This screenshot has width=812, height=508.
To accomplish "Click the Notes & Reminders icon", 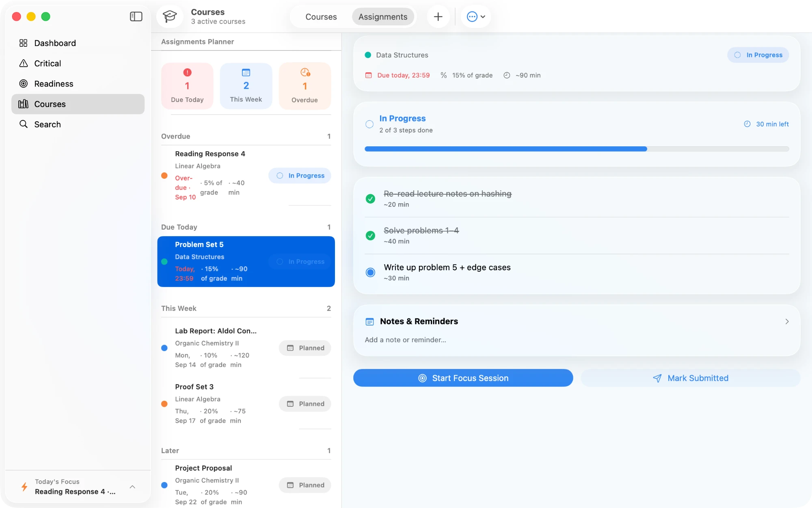I will coord(369,321).
